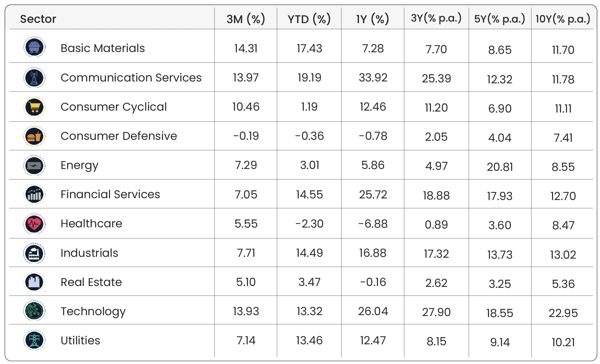Open the Technology sector name

point(93,311)
